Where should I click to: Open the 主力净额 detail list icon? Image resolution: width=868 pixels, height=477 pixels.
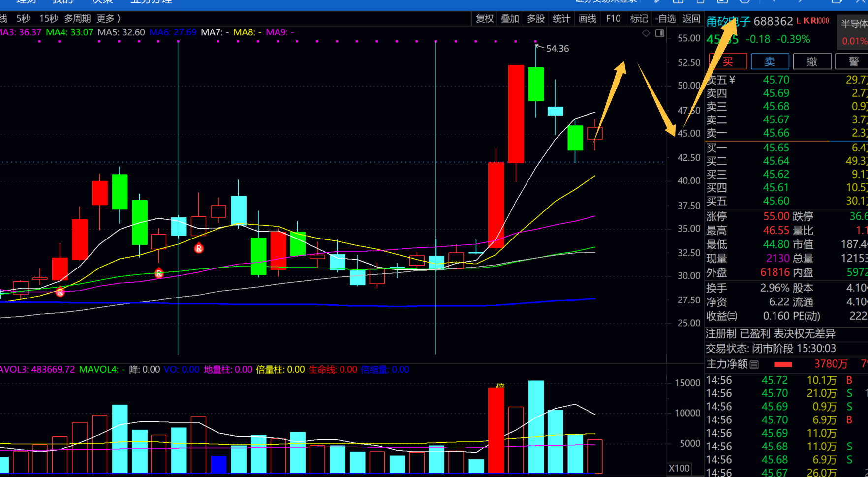click(x=754, y=364)
